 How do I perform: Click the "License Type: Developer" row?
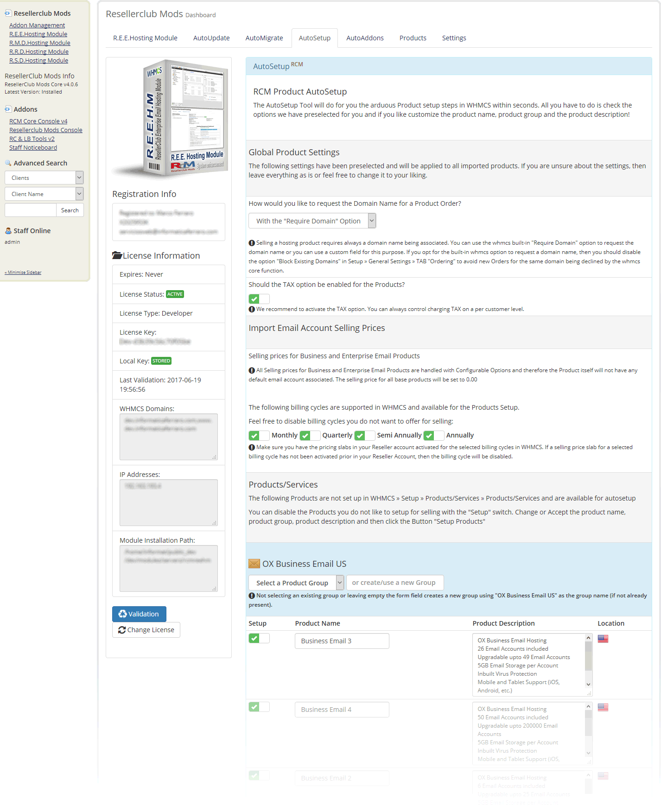coord(169,313)
